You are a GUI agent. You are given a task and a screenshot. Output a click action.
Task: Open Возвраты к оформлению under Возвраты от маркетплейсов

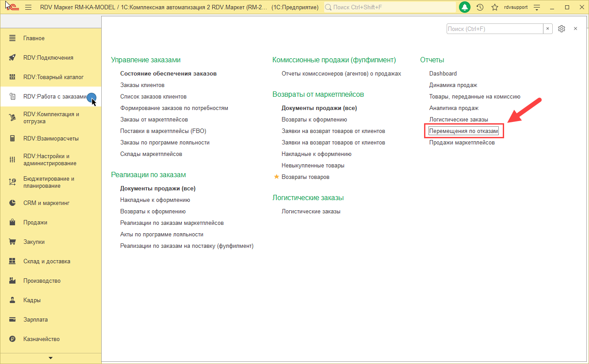click(x=314, y=120)
